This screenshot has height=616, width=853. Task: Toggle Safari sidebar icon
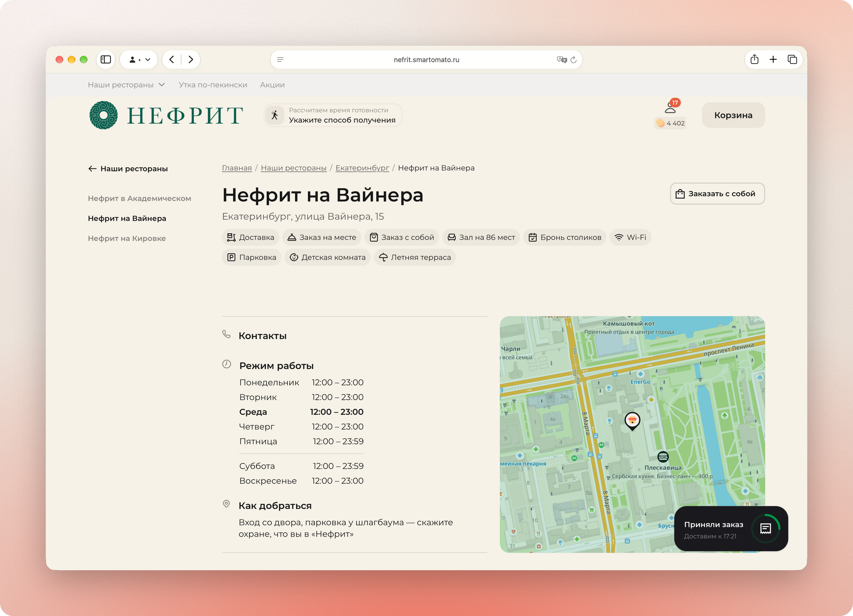click(x=106, y=60)
